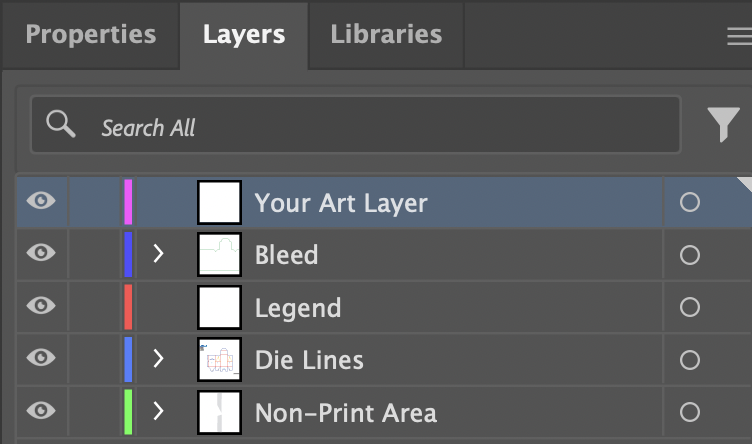Expand the Non-Print Area layer

coord(158,411)
